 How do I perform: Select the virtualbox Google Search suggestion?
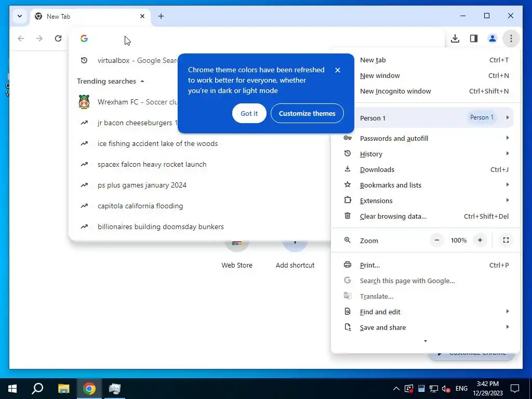click(137, 60)
